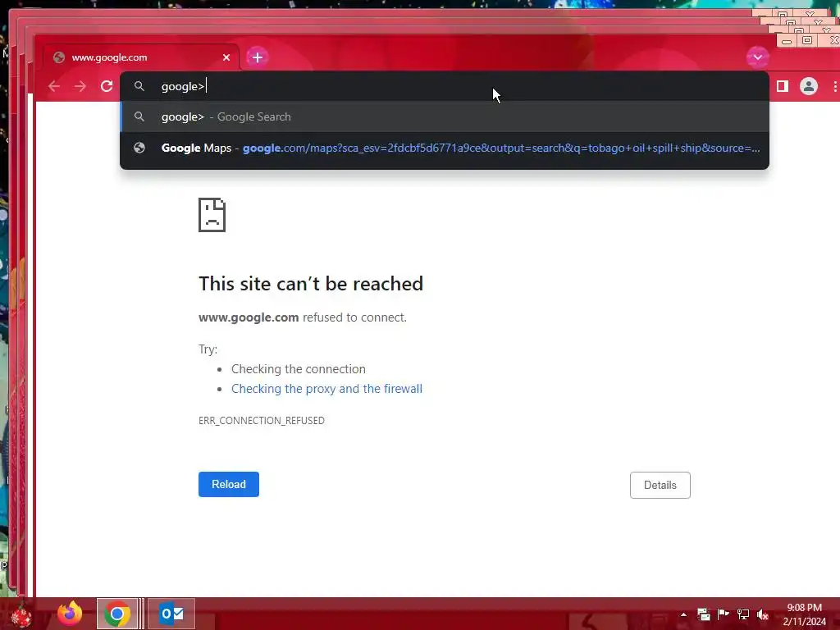This screenshot has height=630, width=840.
Task: Click the Action Center flag tray icon
Action: 724,614
